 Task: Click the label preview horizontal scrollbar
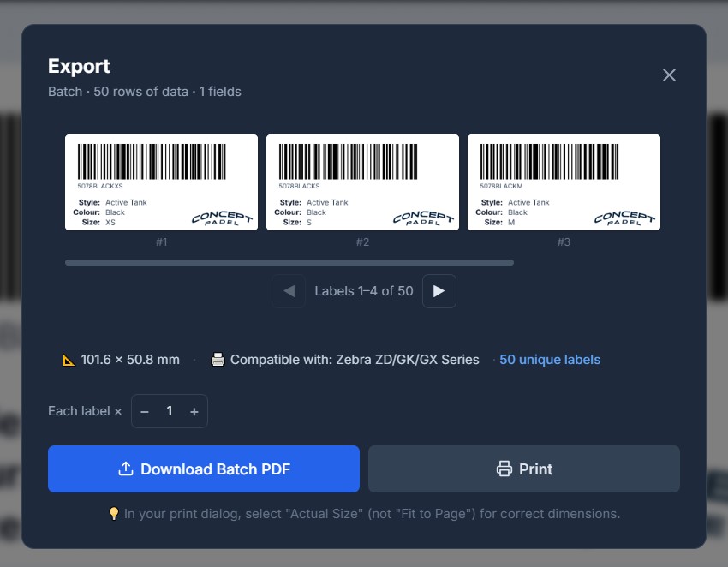(289, 263)
